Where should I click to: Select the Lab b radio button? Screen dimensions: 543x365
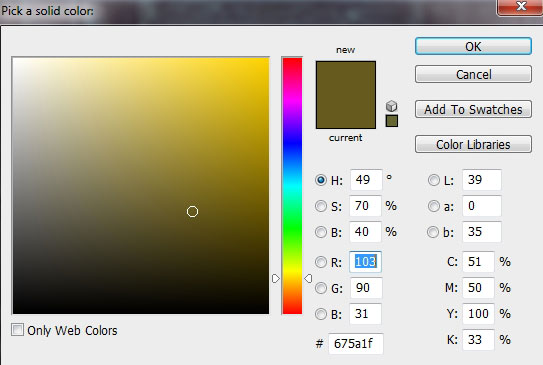coord(433,232)
